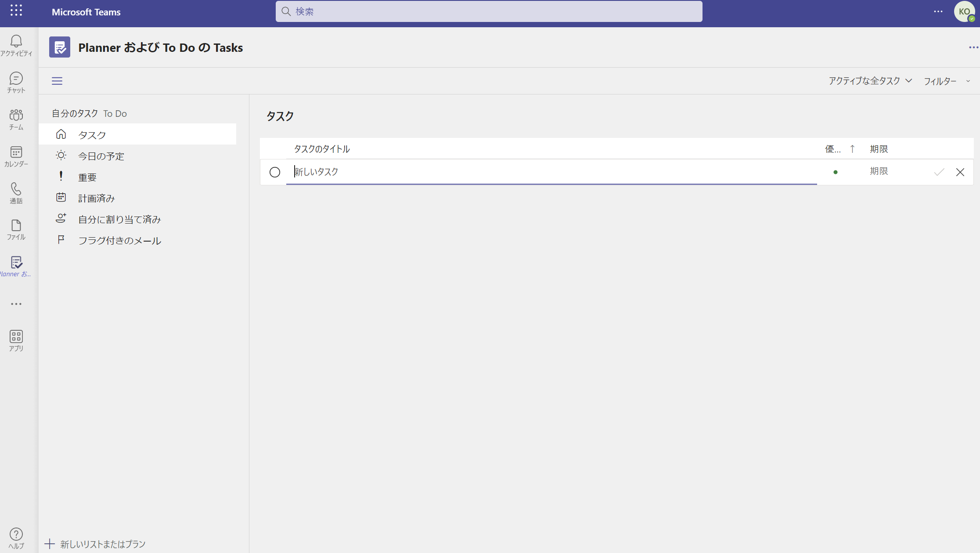Screen dimensions: 980x553
Task: Click Planner および To Do の Tasks title
Action: tap(161, 47)
